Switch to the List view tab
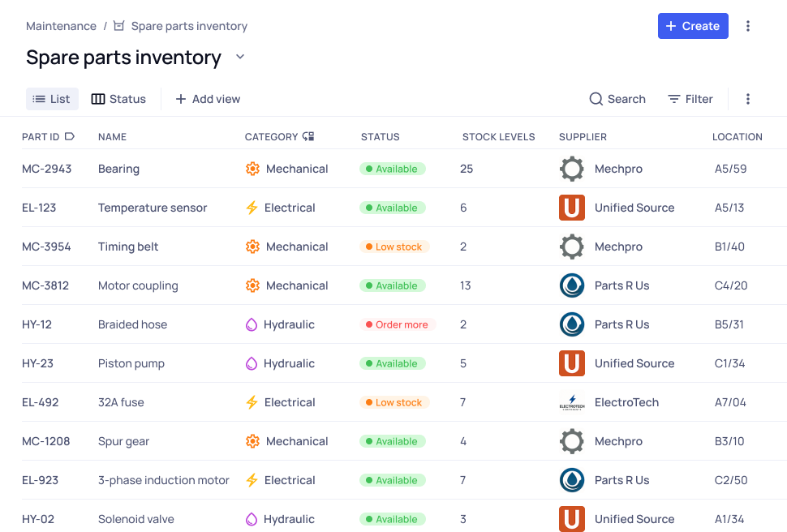787x532 pixels. point(52,99)
